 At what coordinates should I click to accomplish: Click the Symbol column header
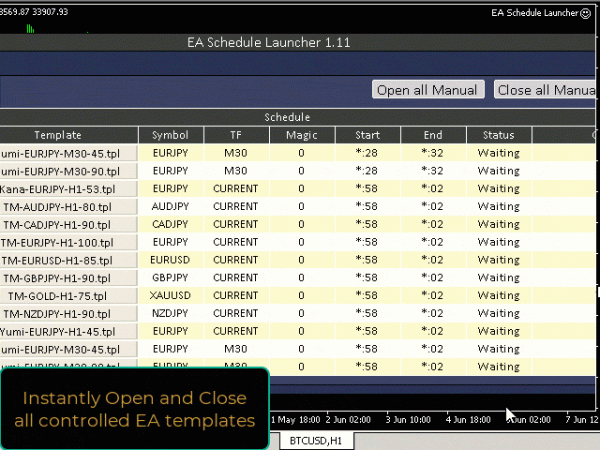[170, 135]
